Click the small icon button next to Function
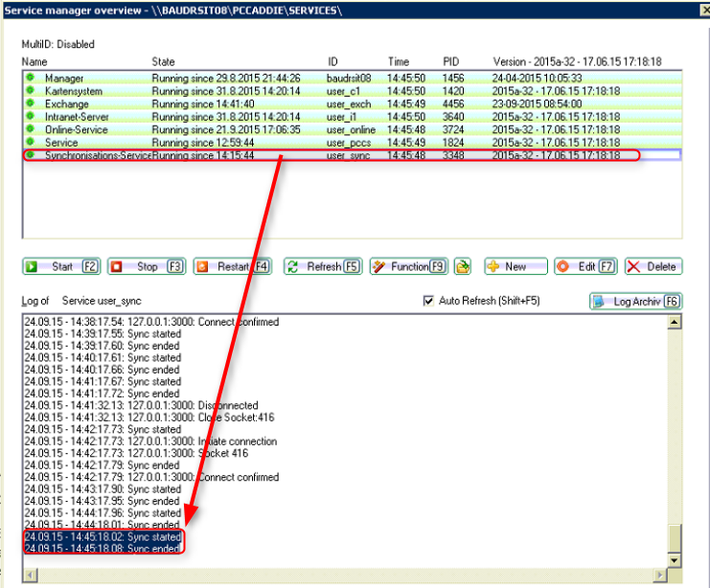 click(x=463, y=267)
